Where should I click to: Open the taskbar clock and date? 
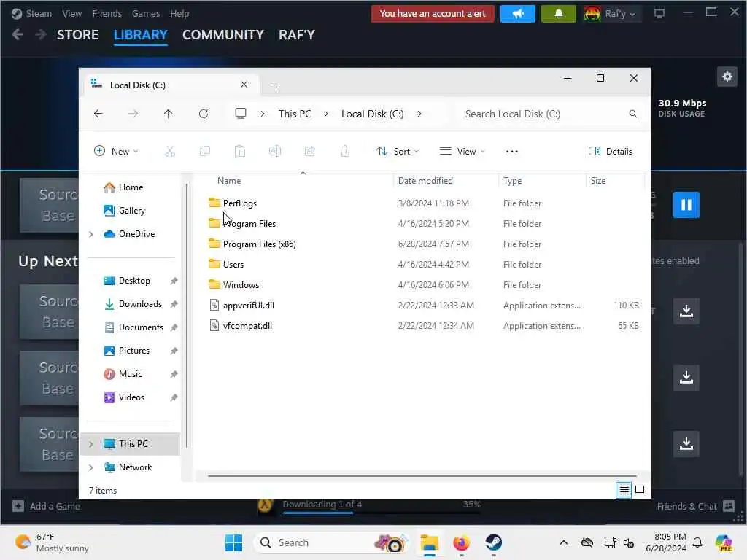(666, 542)
